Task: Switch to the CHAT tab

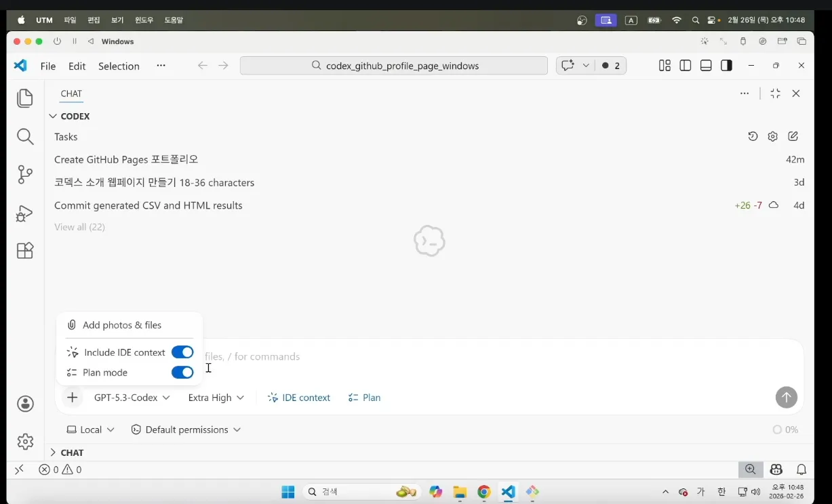Action: pos(71,93)
